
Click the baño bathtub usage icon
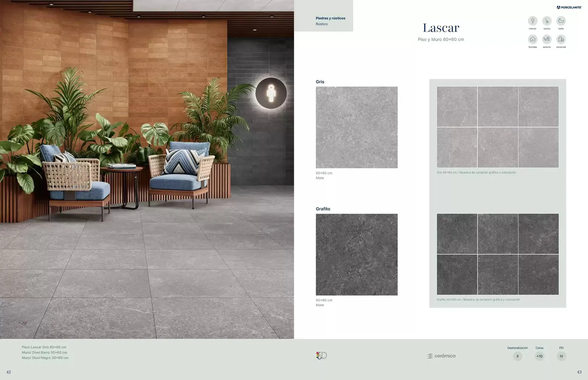(561, 21)
